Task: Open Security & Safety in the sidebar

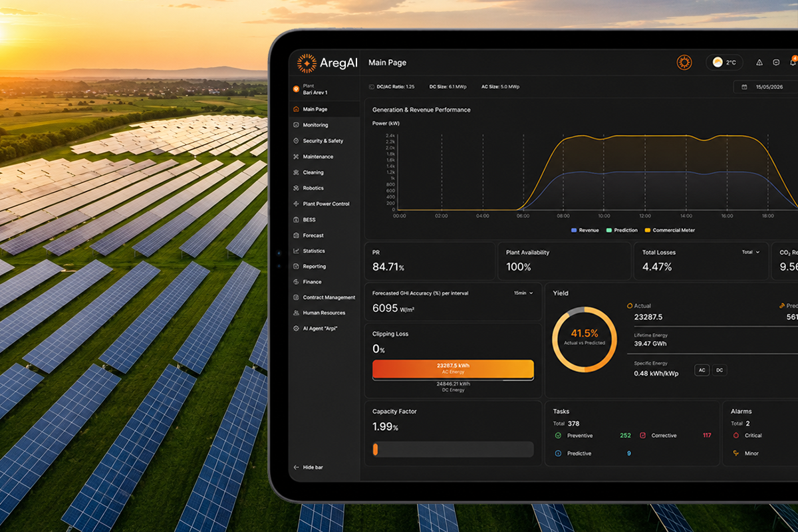Action: (x=323, y=141)
